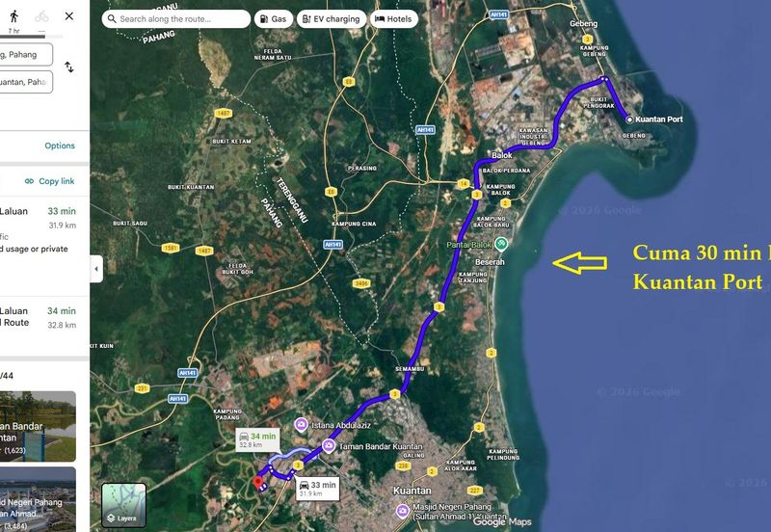Select the 34 min alternate route in list
The width and height of the screenshot is (771, 532).
(39, 317)
